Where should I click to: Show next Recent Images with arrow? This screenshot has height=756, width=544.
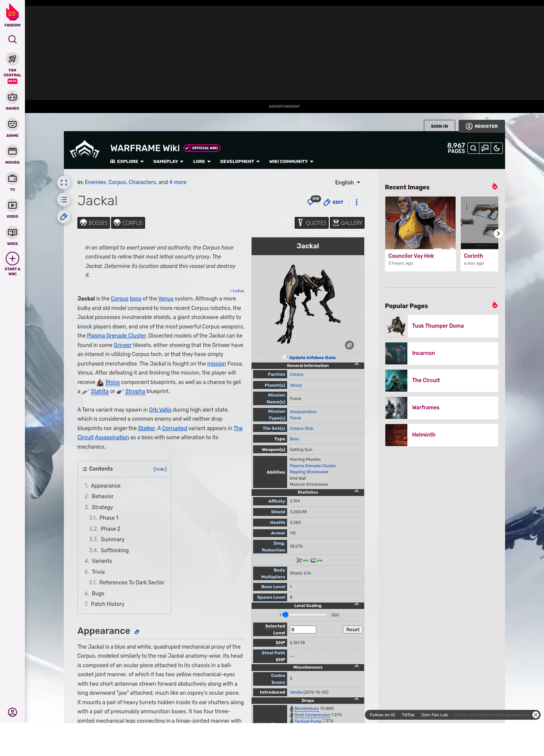(498, 234)
